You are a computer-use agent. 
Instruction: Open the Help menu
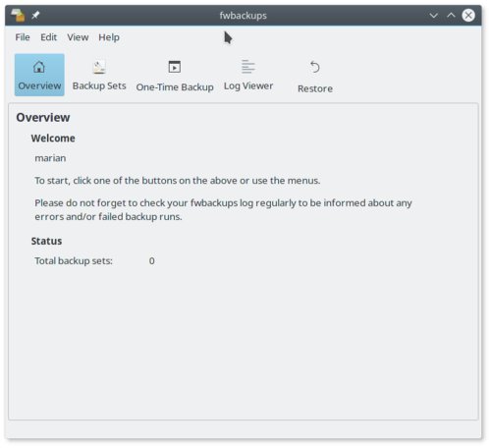(x=109, y=37)
